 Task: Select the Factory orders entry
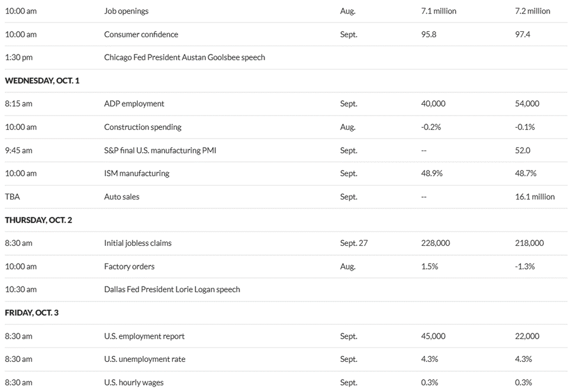(x=129, y=266)
